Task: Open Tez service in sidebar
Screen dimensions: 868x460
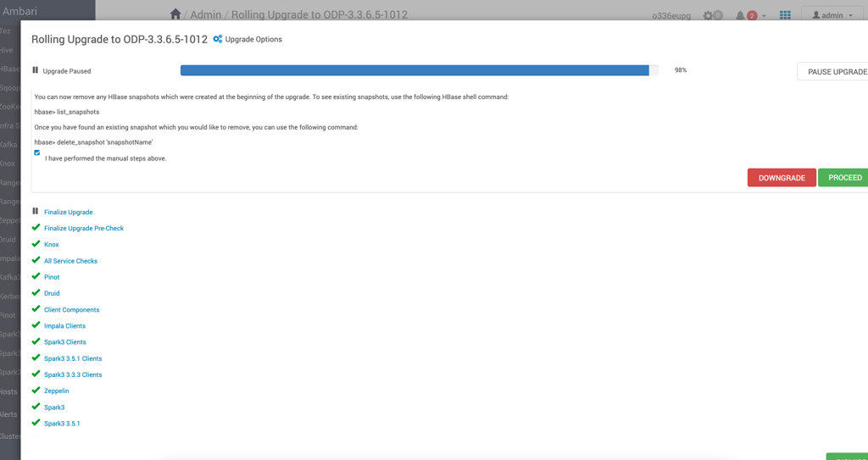Action: (6, 30)
